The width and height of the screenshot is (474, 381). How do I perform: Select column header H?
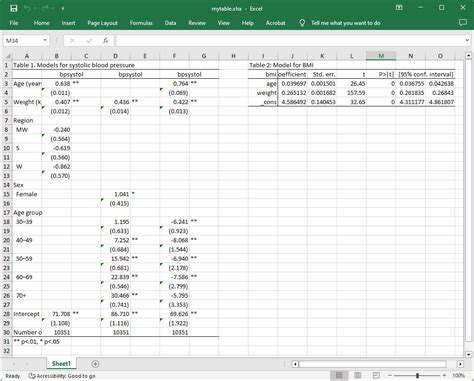click(x=233, y=56)
